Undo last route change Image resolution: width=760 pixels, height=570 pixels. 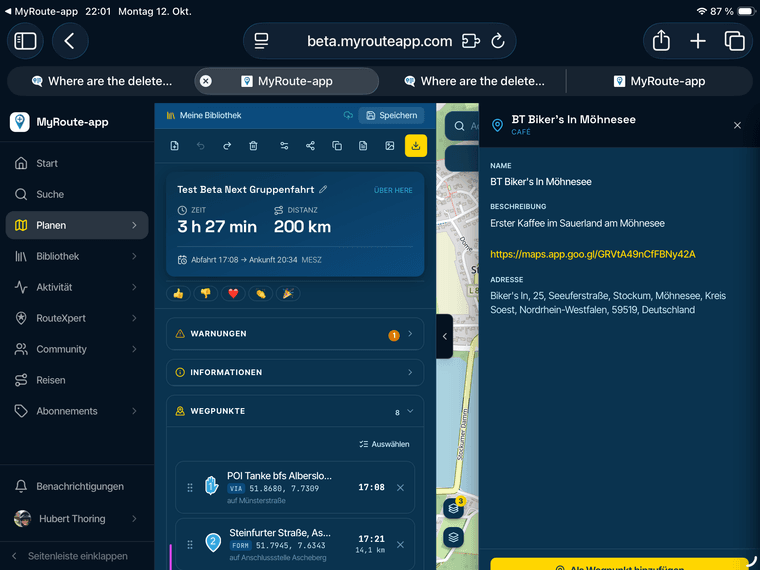(201, 146)
